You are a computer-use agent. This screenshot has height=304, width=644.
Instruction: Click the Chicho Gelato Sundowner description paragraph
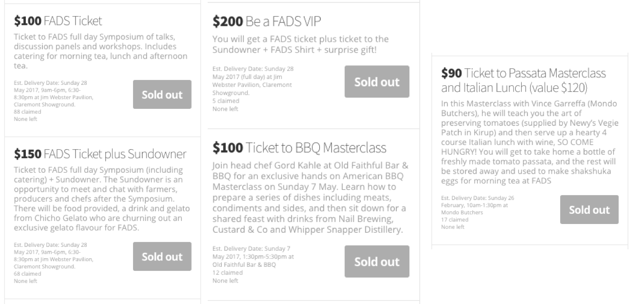[100, 199]
